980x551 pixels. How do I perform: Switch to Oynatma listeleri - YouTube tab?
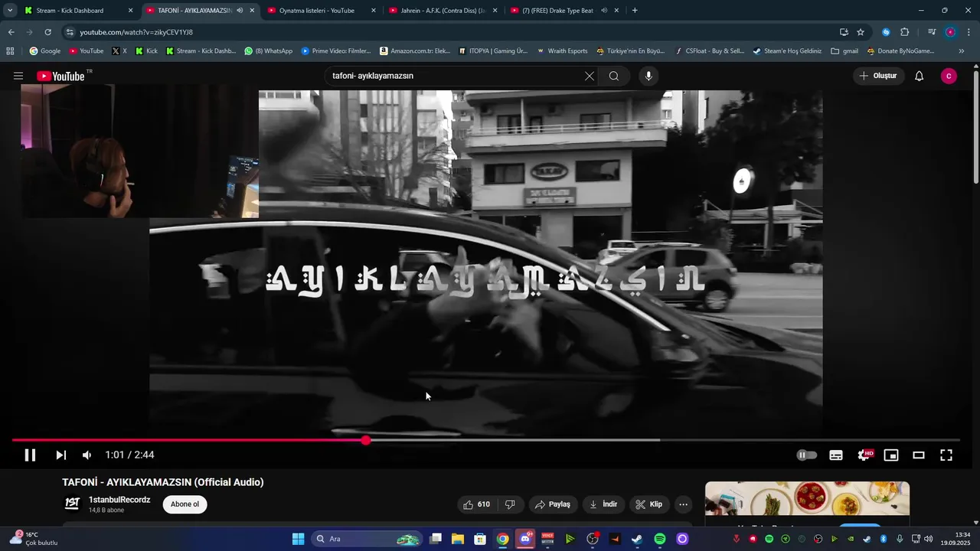(x=322, y=11)
